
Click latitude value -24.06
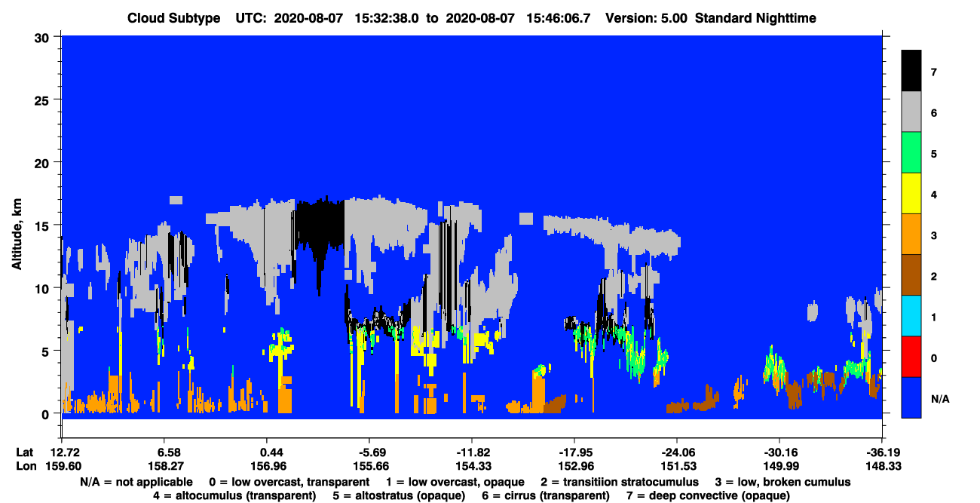pos(677,452)
